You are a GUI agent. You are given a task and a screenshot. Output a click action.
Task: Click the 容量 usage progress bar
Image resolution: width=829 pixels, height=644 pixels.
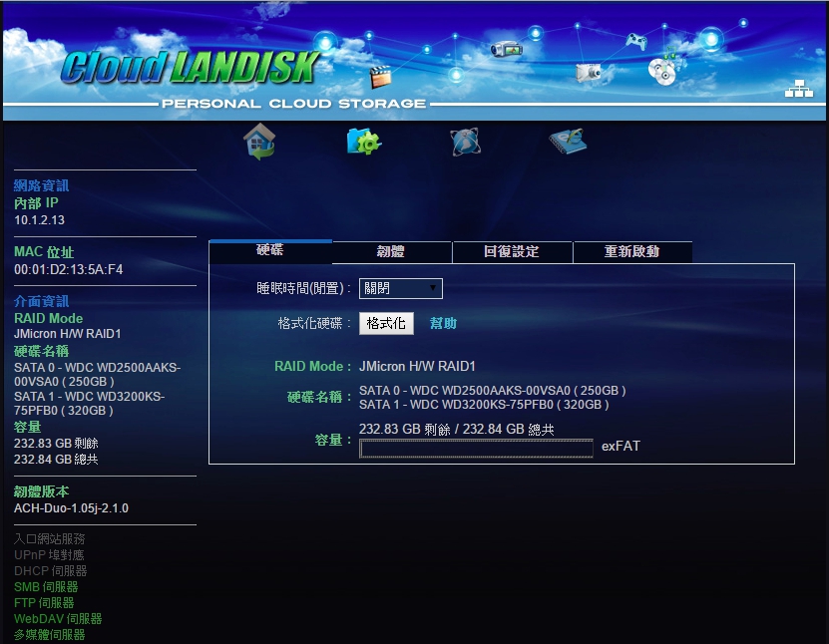pyautogui.click(x=476, y=449)
